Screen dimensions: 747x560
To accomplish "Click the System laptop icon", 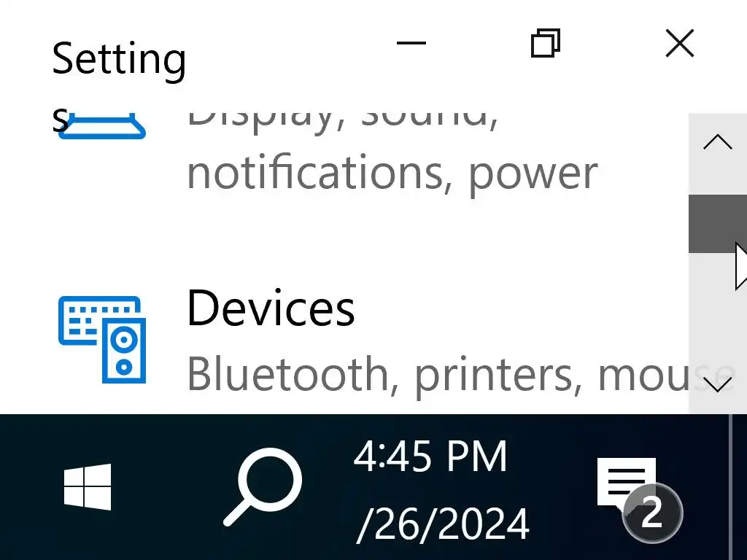I will point(102,126).
